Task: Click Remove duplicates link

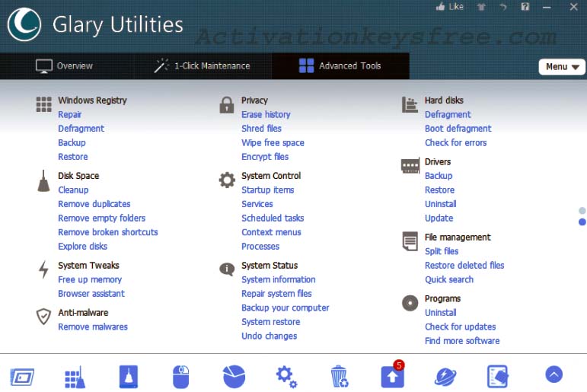Action: [94, 204]
